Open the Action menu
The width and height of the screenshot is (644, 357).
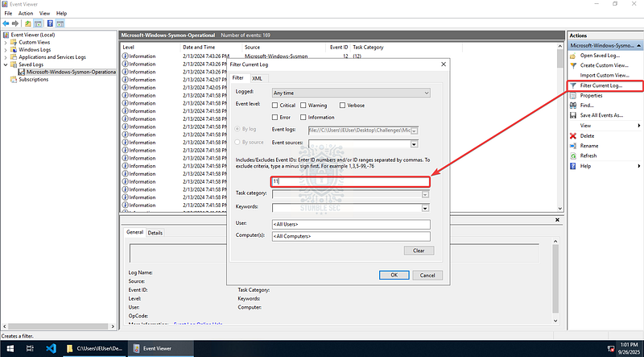[26, 14]
